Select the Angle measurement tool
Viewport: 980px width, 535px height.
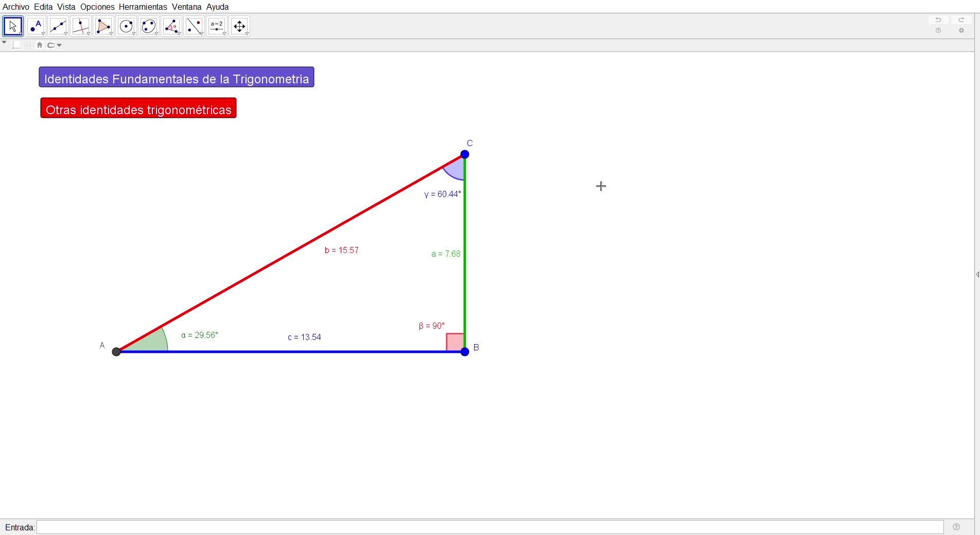coord(171,26)
